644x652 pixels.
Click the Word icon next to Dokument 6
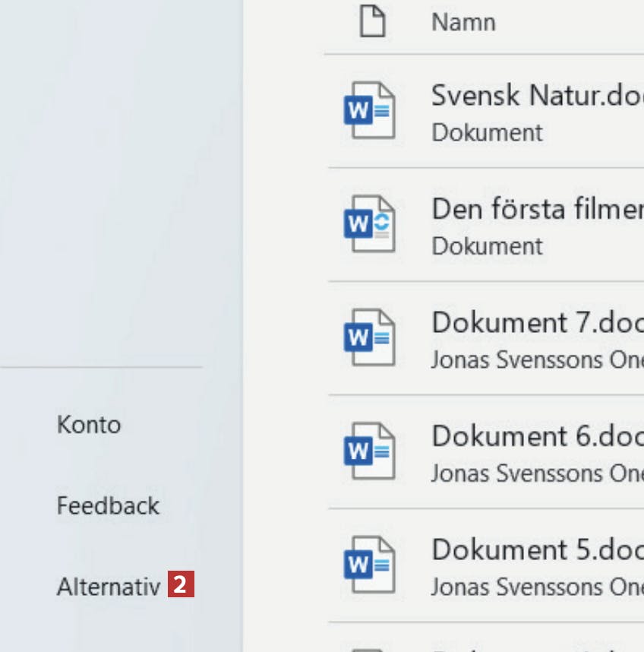[369, 451]
